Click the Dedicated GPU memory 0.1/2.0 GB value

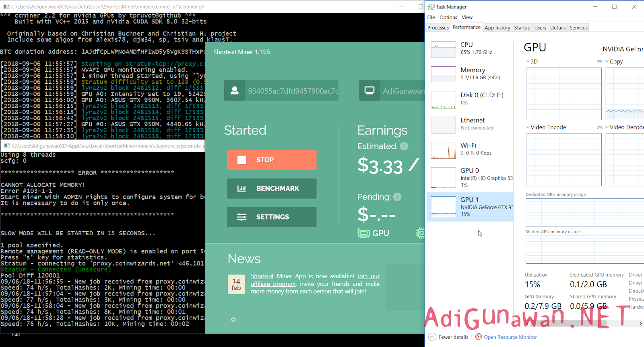(x=588, y=284)
